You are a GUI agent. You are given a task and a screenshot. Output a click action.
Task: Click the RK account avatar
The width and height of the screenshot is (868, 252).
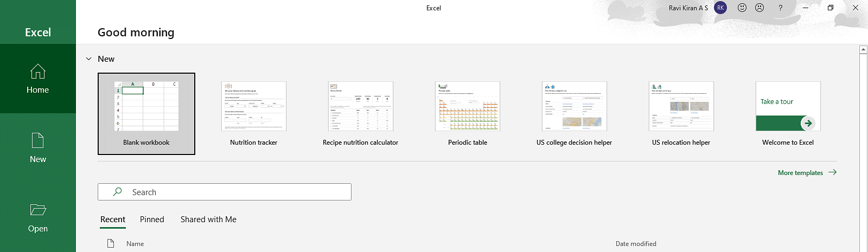pos(720,8)
